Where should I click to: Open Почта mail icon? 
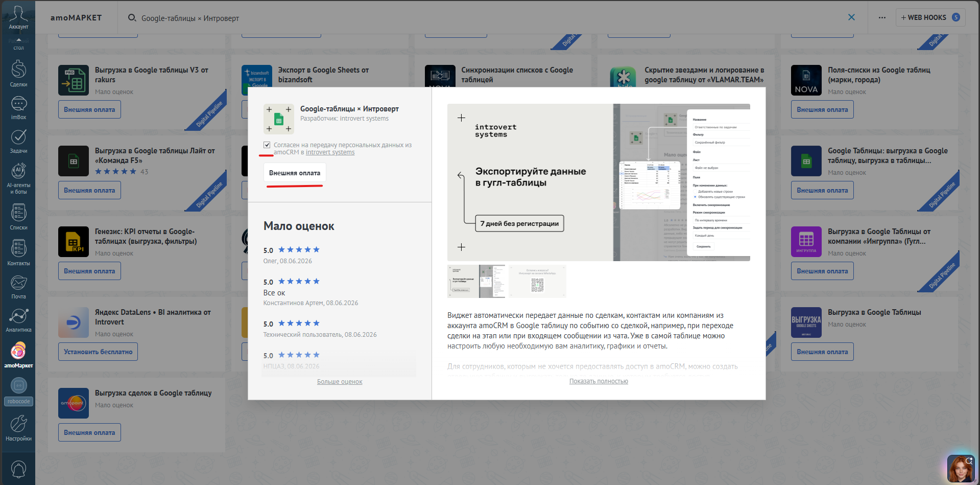[x=18, y=287]
